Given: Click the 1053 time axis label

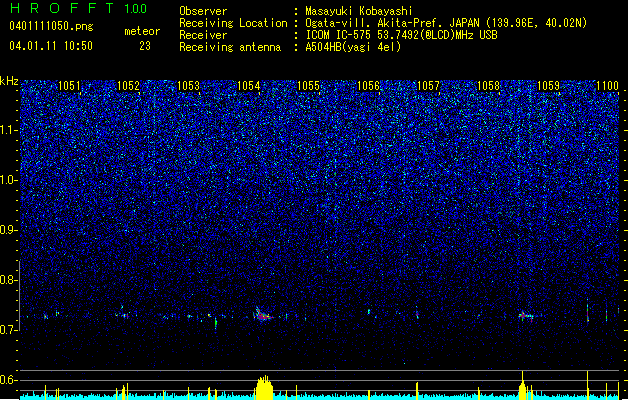Looking at the screenshot, I should 189,86.
